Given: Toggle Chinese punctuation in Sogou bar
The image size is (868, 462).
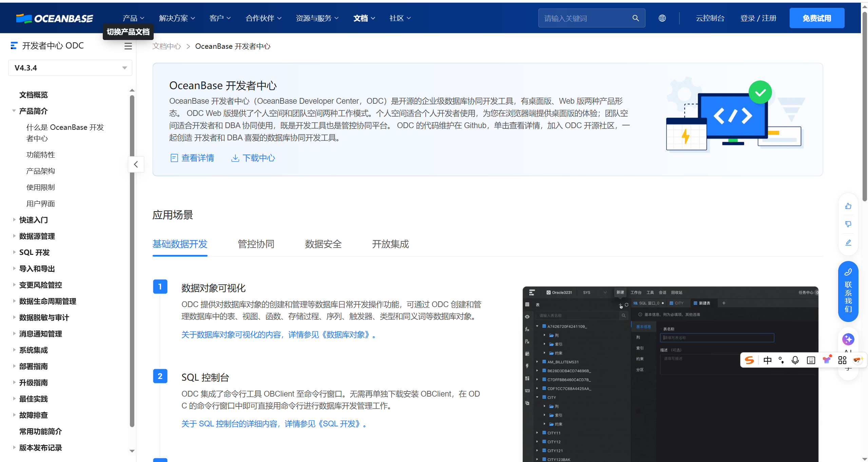Looking at the screenshot, I should click(781, 360).
